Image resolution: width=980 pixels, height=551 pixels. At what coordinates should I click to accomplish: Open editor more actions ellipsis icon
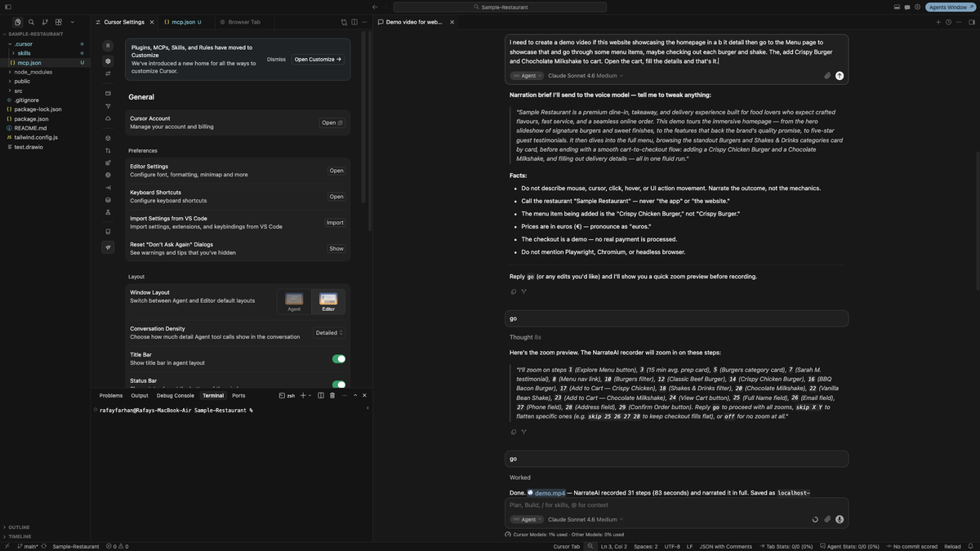pyautogui.click(x=364, y=22)
